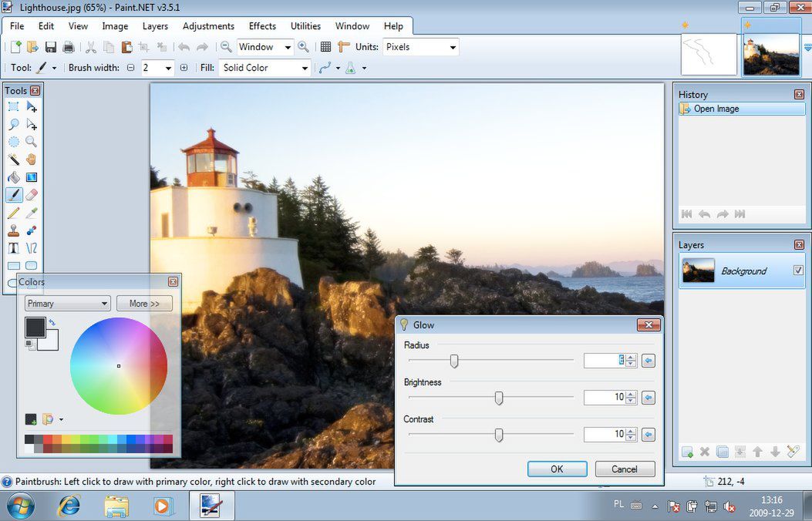
Task: Select the Color Picker eyedropper tool
Action: click(31, 213)
